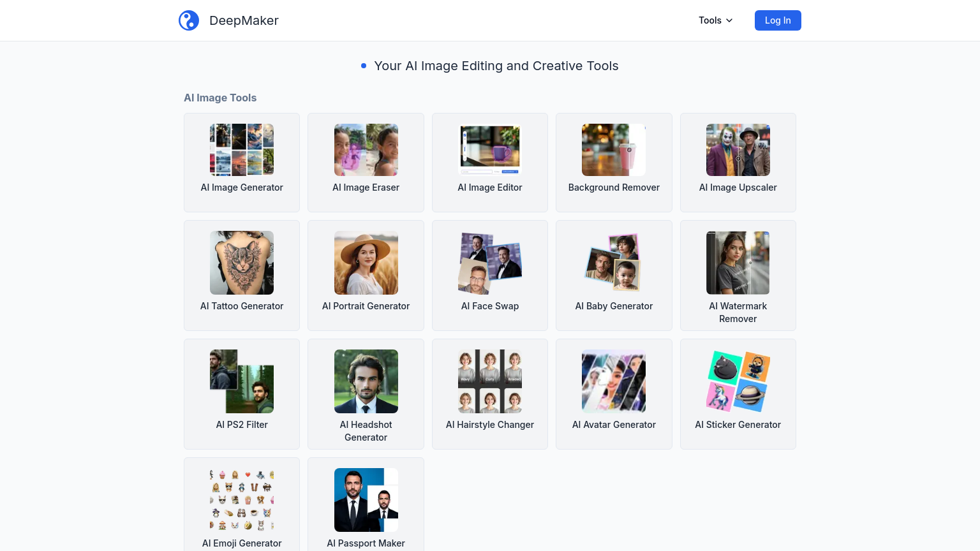980x551 pixels.
Task: Click the AI Headshot Generator text link
Action: coord(366,431)
